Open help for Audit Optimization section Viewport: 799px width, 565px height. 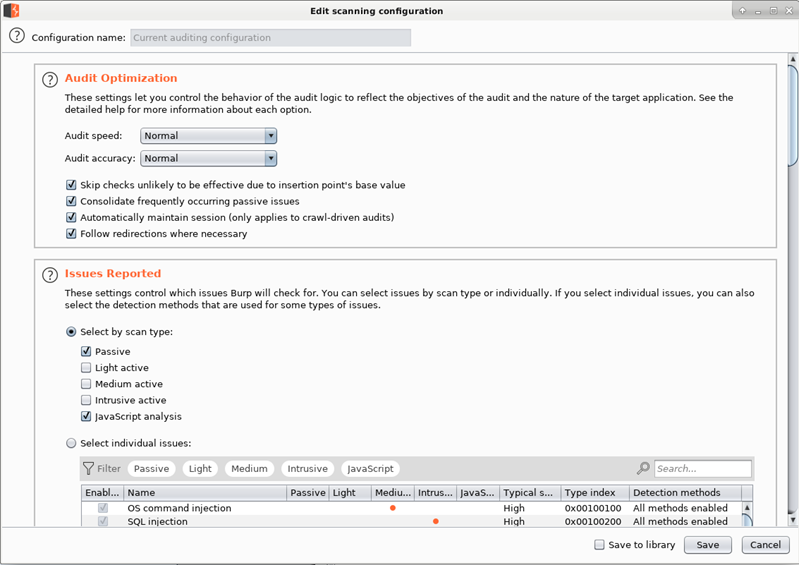50,79
